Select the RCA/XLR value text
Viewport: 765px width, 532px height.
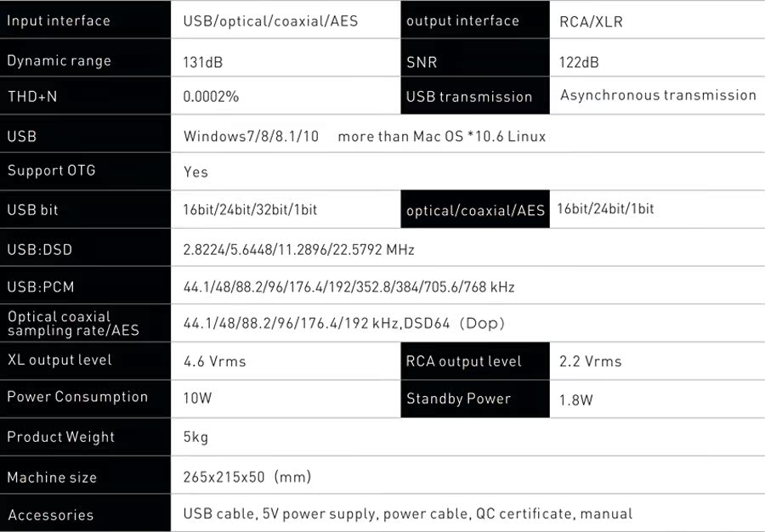pyautogui.click(x=591, y=22)
